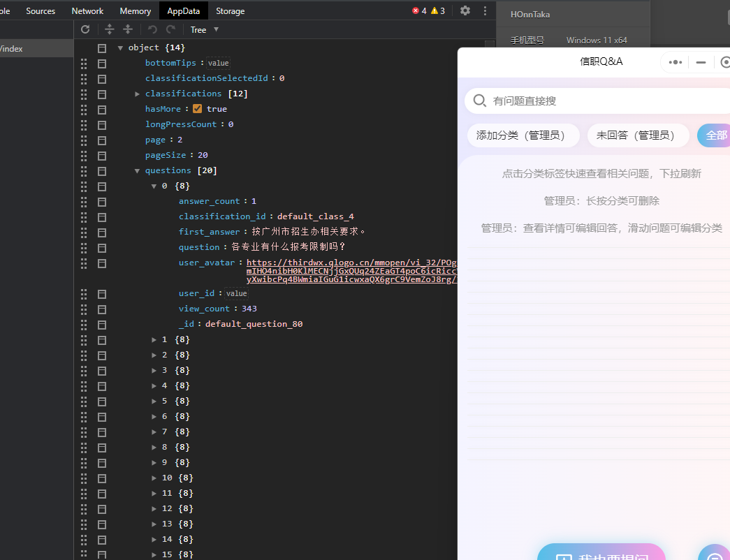Expand question item 5 {8}
Screen dimensions: 730x560
tap(154, 401)
